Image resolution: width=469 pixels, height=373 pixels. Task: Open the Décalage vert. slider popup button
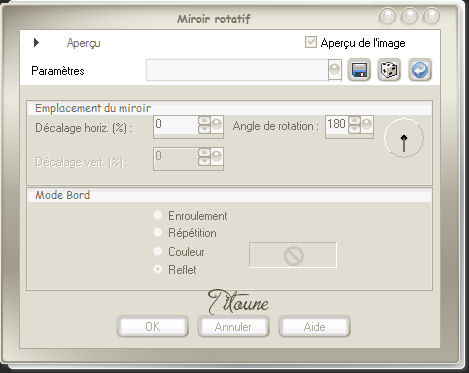(x=217, y=157)
